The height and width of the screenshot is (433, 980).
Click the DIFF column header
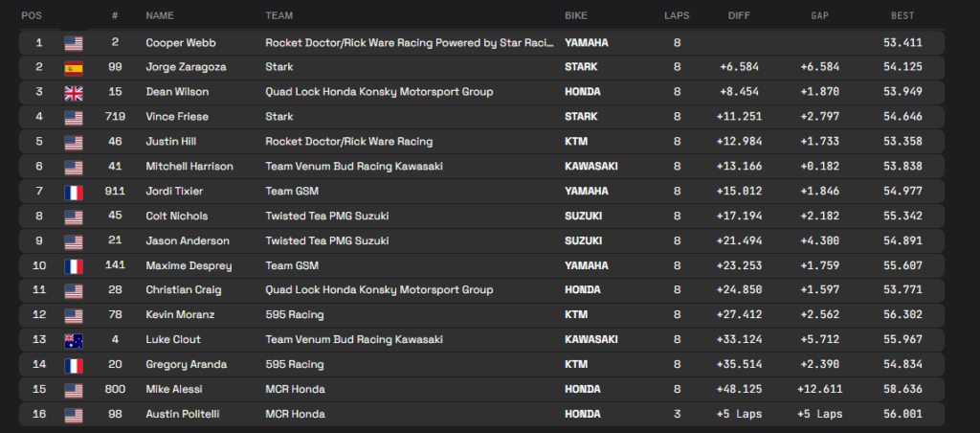click(x=740, y=15)
